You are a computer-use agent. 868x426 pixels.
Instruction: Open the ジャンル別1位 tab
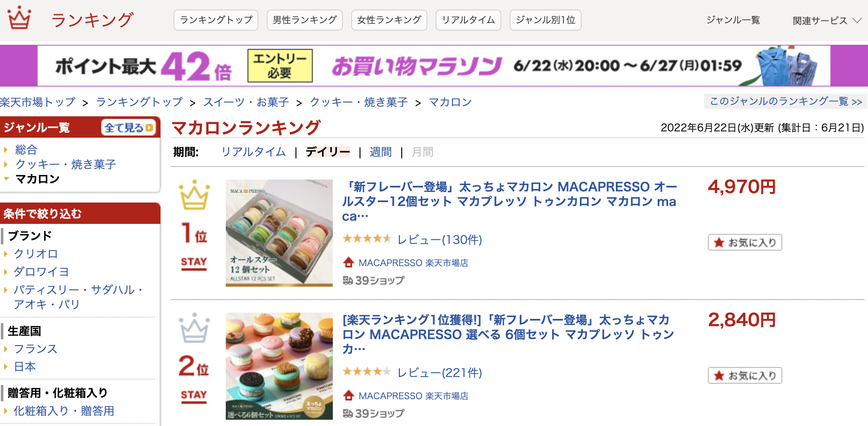pos(546,20)
